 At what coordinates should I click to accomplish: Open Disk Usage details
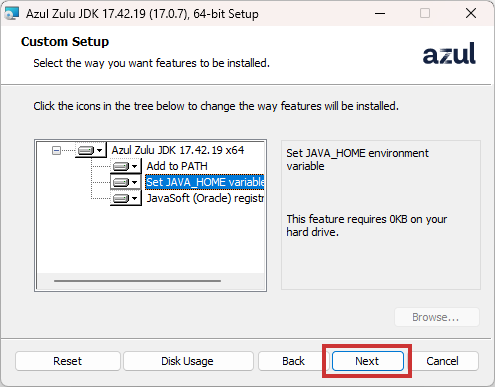click(187, 361)
